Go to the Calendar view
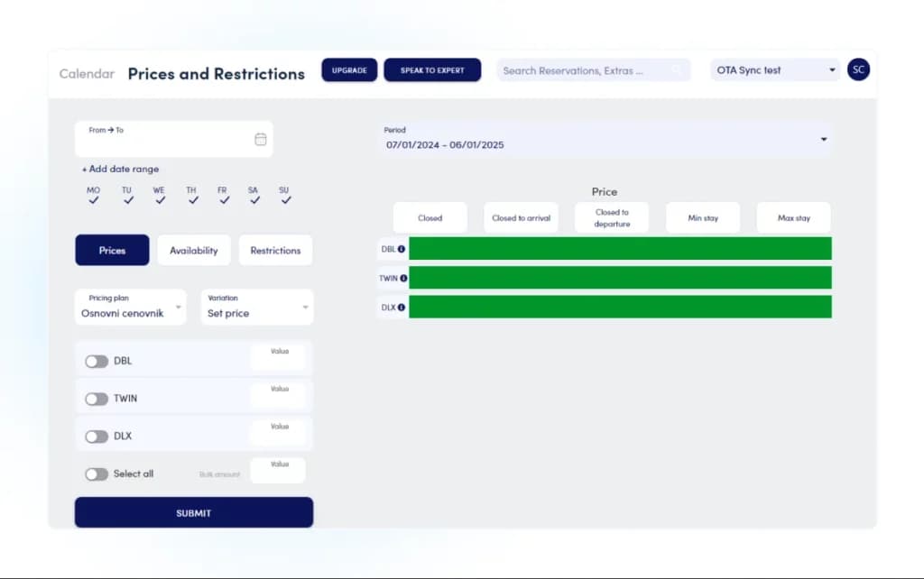This screenshot has width=924, height=579. [x=87, y=74]
